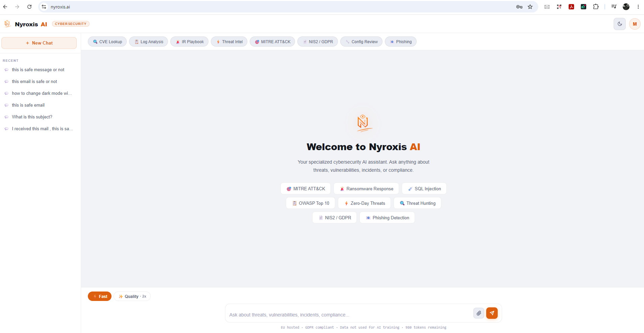Start a New Chat
This screenshot has width=644, height=333.
(x=39, y=43)
